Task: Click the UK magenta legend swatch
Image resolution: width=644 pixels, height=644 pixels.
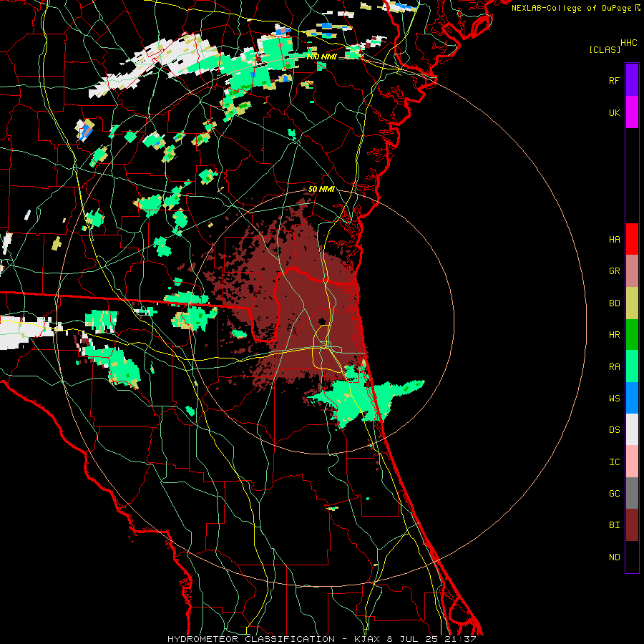Action: point(632,112)
